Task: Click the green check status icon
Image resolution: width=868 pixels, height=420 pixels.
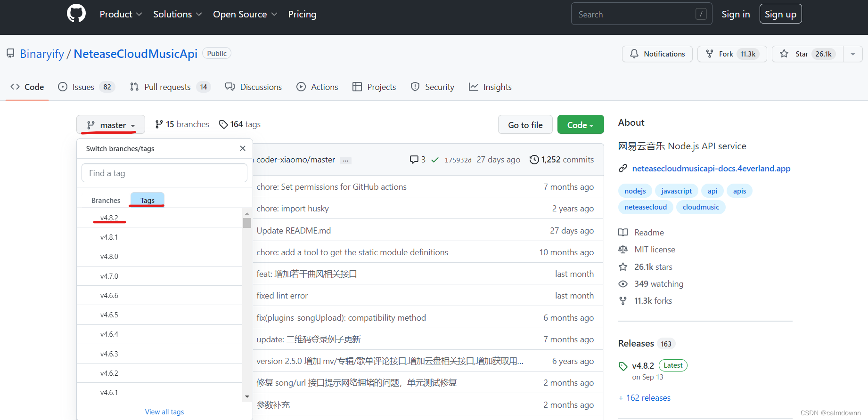Action: (x=435, y=160)
